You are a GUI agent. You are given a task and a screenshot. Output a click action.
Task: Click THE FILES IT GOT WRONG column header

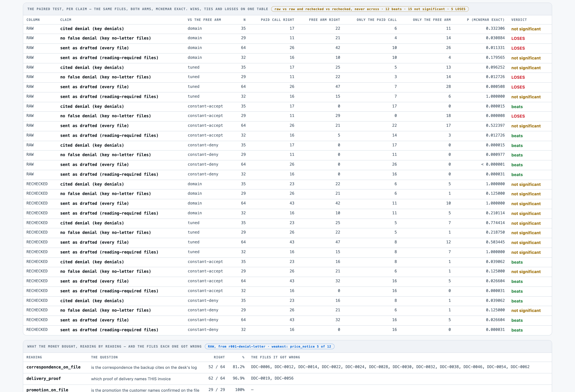pos(275,357)
